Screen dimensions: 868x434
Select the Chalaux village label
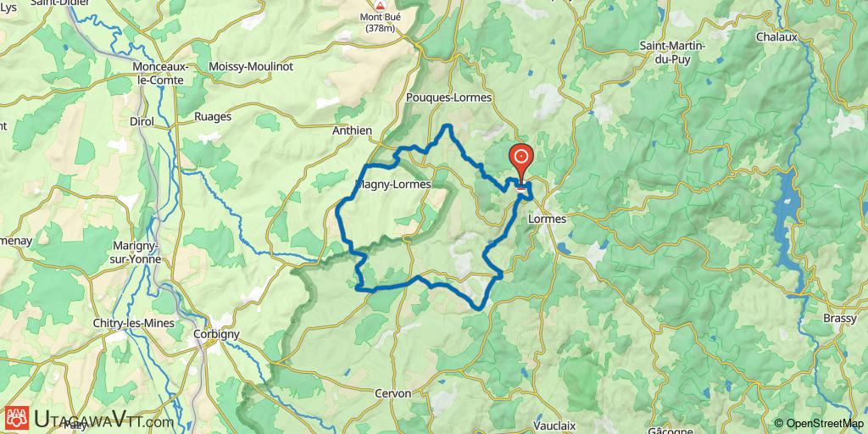click(x=777, y=37)
